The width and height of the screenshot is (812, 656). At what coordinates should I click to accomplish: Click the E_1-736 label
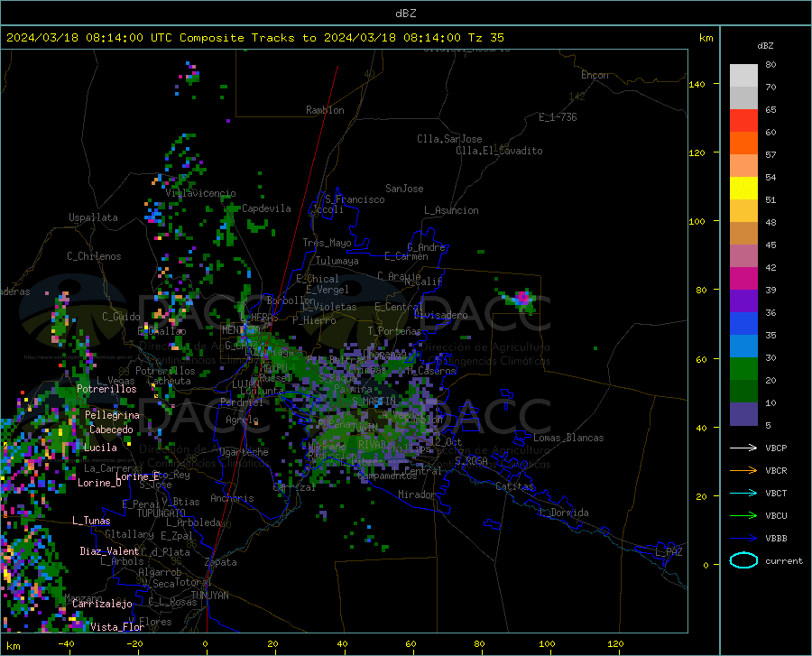pos(558,117)
